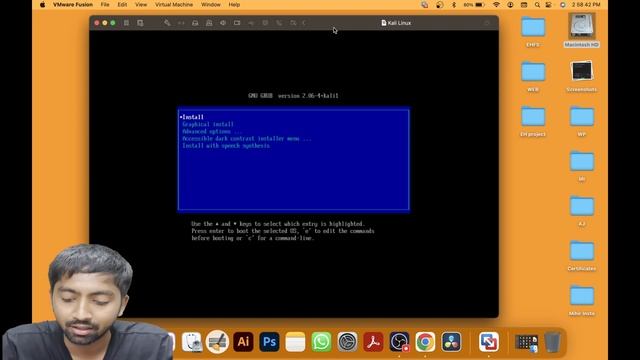Open Google Chrome from the Dock
The width and height of the screenshot is (640, 360).
(x=425, y=342)
